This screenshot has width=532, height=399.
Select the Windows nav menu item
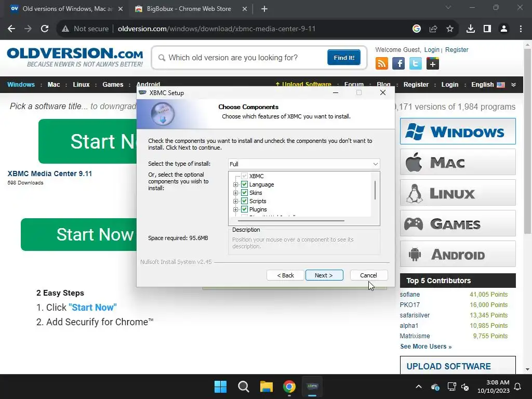point(21,85)
